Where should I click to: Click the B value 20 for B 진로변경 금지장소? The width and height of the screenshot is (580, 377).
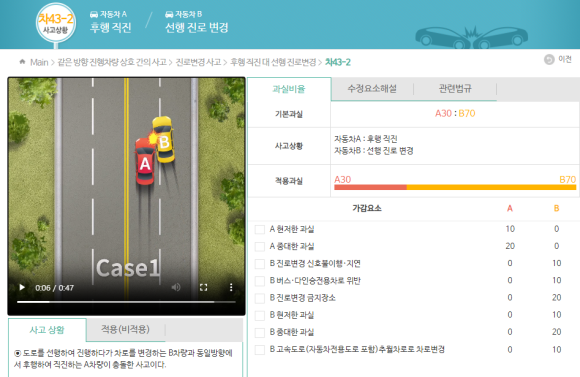pyautogui.click(x=557, y=297)
